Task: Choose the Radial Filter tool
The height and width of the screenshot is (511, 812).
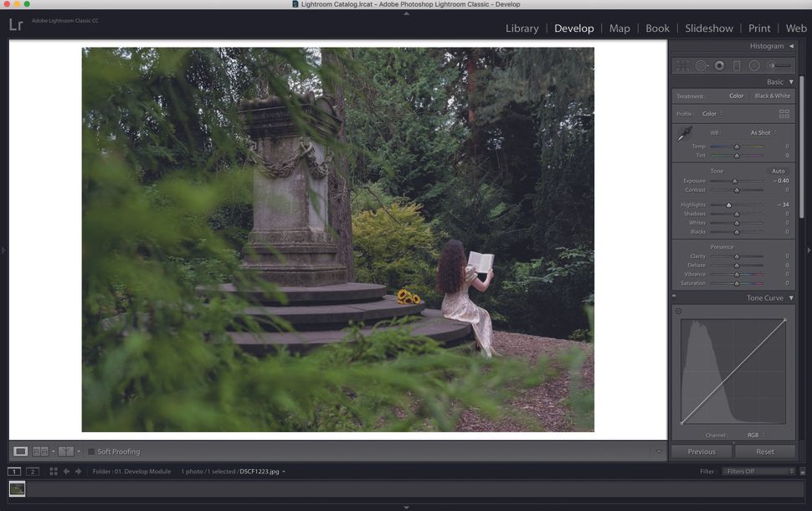Action: (x=753, y=65)
